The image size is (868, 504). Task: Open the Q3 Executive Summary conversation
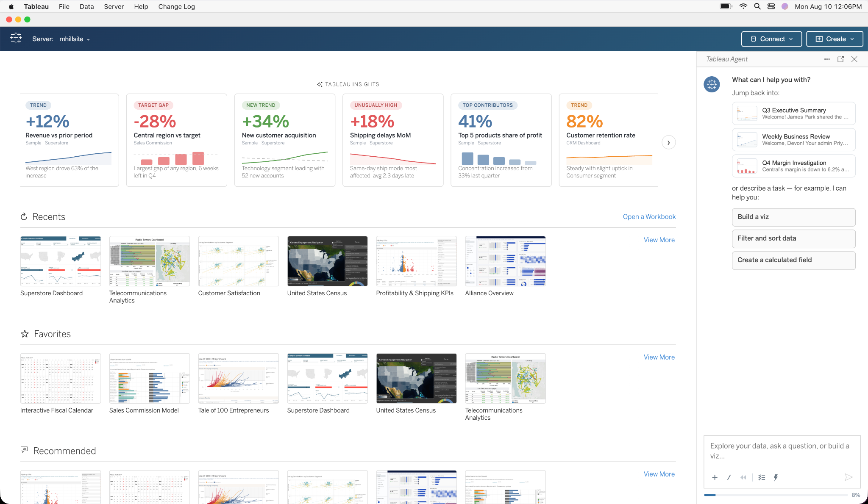pyautogui.click(x=793, y=114)
